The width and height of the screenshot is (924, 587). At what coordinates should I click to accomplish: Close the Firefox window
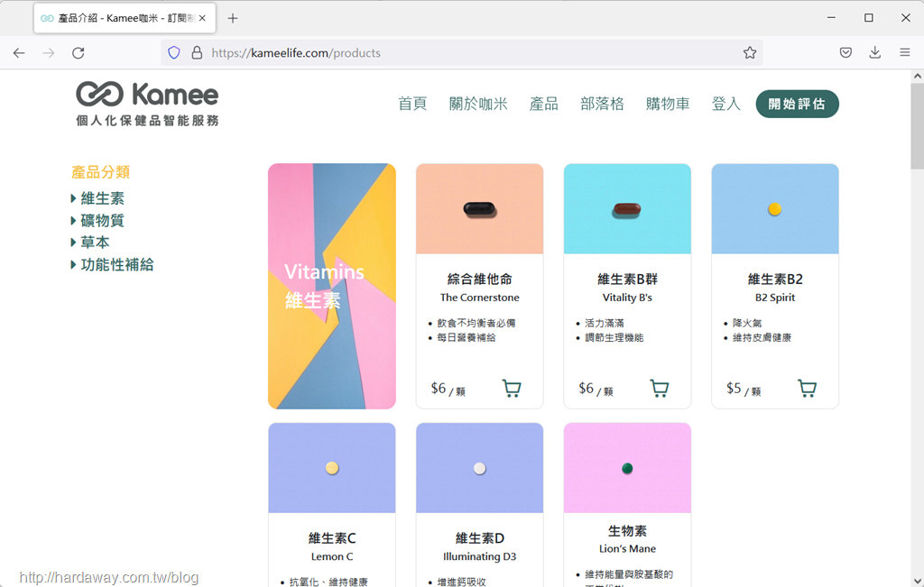coord(906,18)
